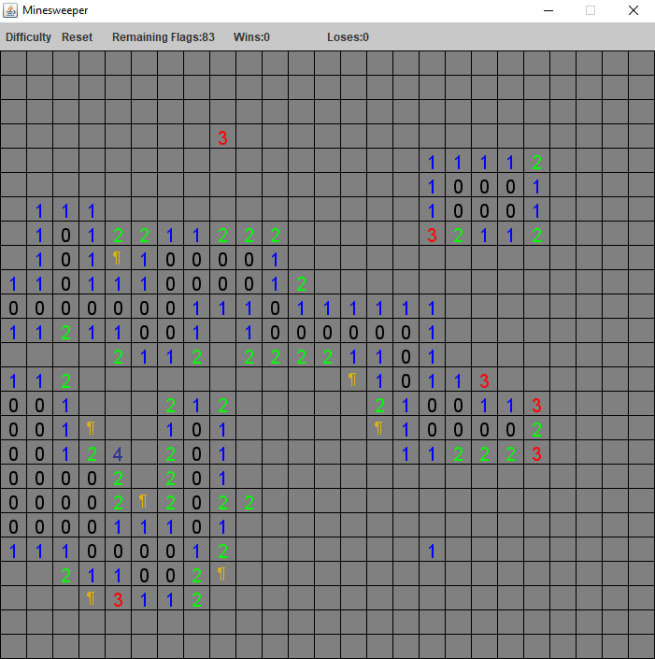This screenshot has height=659, width=655.
Task: Click the green 2 ending the 1 1 1 1 2 row
Action: tap(536, 162)
